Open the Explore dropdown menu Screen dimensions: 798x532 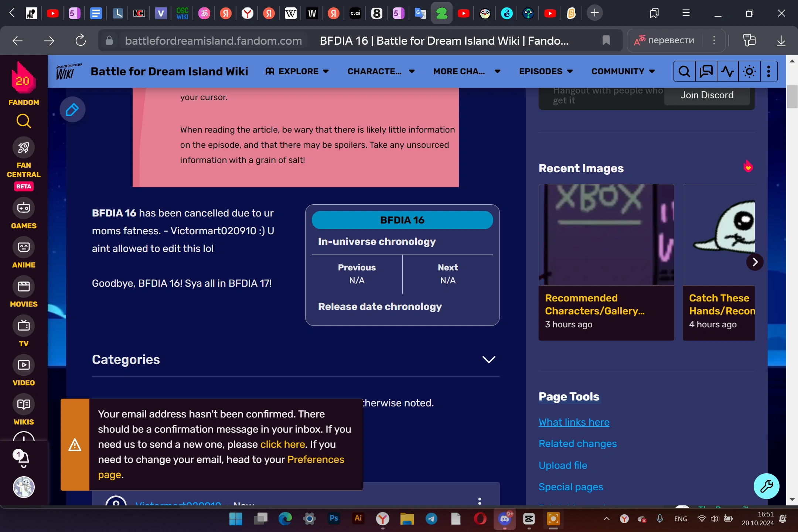point(297,71)
